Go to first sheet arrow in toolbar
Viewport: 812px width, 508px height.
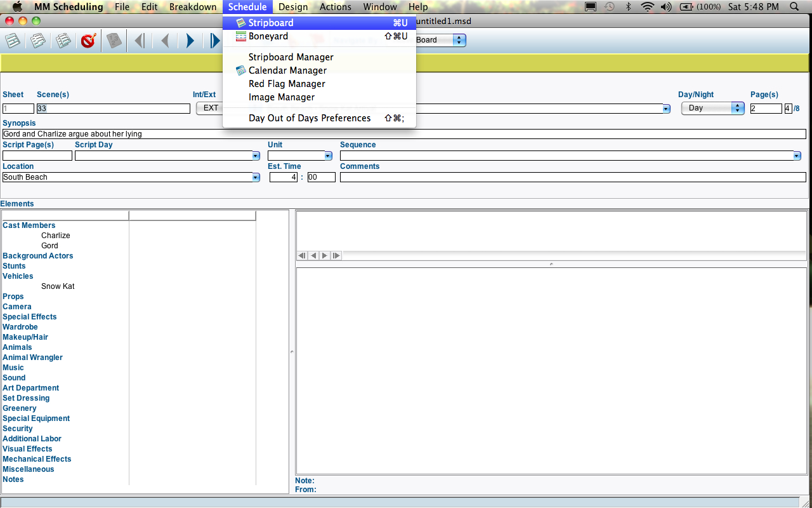pos(140,41)
